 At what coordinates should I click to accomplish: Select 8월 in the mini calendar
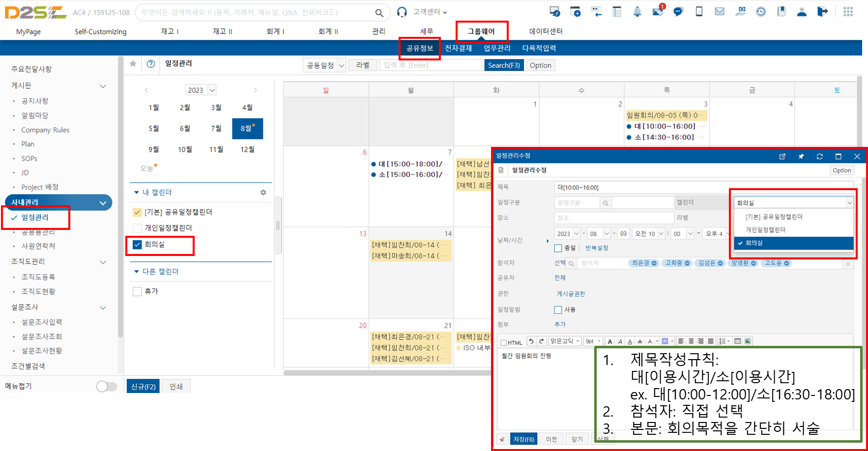[x=247, y=129]
